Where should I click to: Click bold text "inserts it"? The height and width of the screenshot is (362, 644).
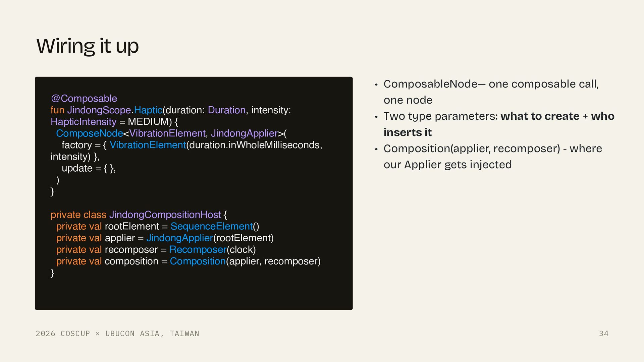pos(408,132)
